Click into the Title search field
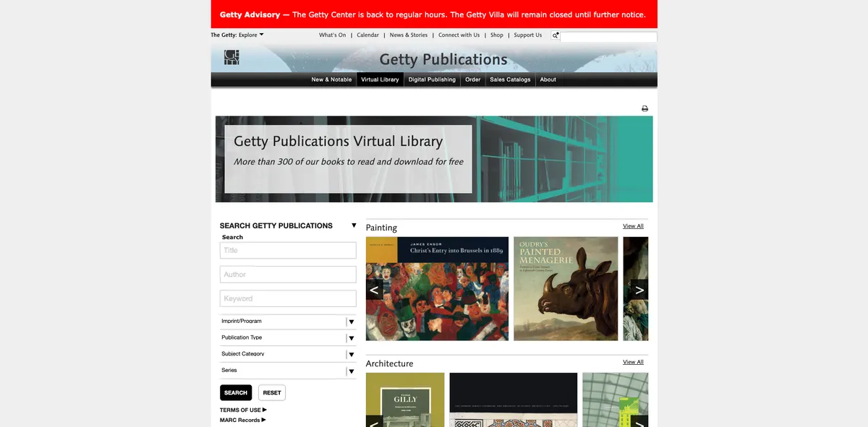This screenshot has width=868, height=427. coord(288,250)
